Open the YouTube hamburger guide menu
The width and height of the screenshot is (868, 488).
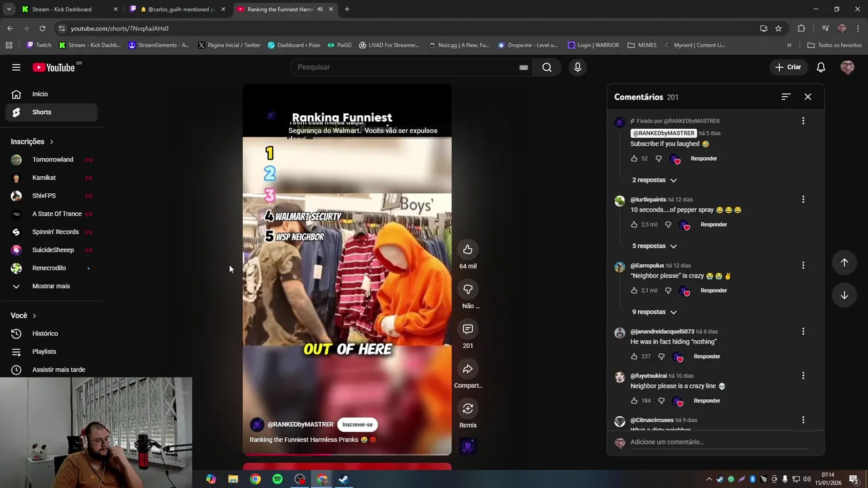16,67
